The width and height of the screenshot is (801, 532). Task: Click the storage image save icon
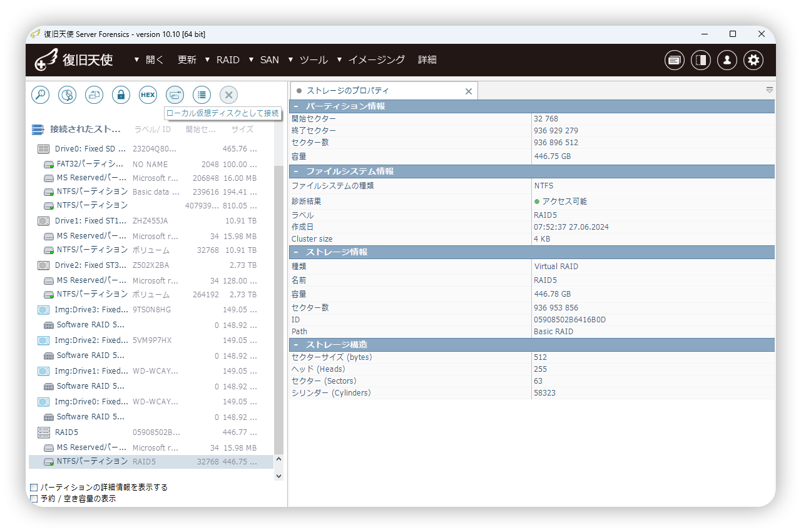94,95
